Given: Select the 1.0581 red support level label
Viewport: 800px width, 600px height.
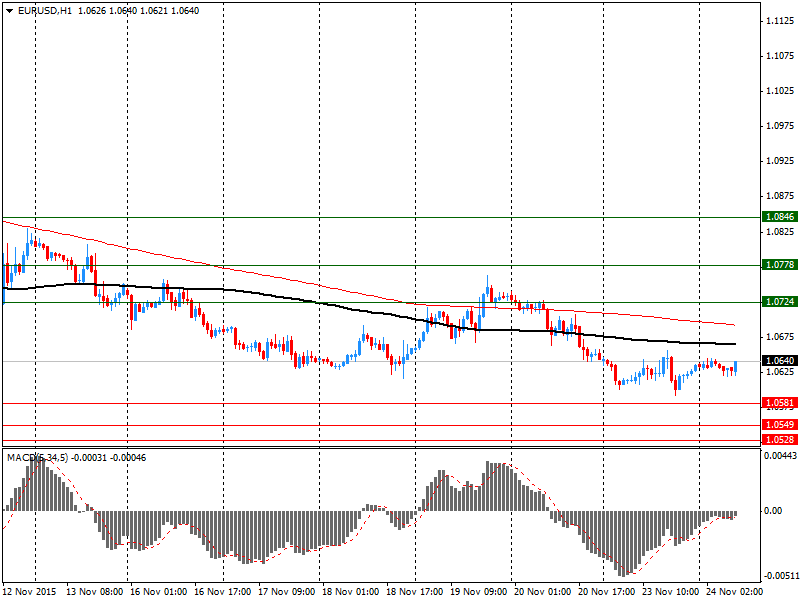Looking at the screenshot, I should point(780,403).
